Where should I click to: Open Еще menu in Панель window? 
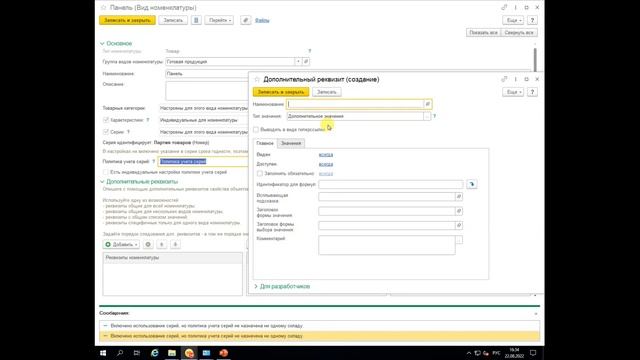[513, 20]
